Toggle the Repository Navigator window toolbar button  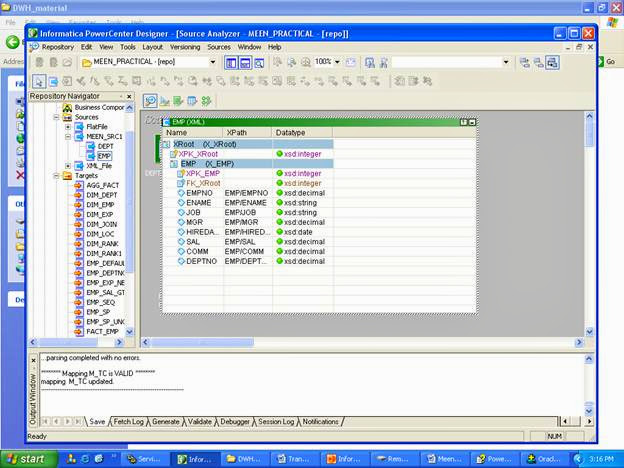click(231, 62)
